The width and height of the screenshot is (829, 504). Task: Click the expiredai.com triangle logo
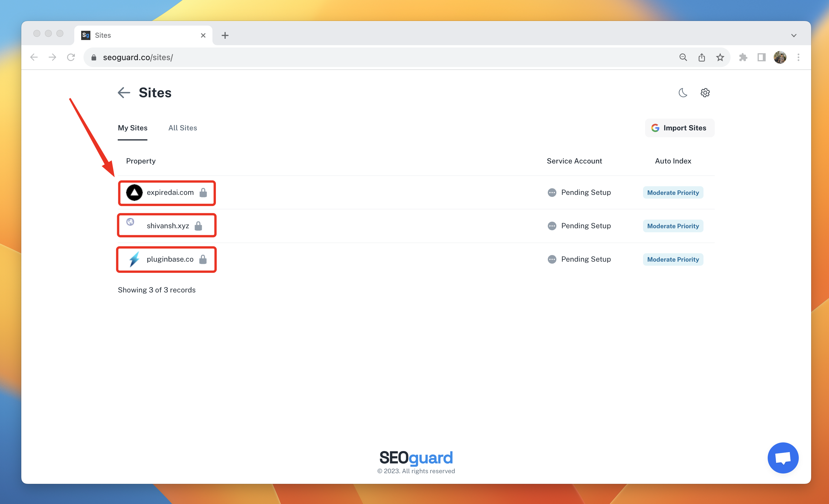pos(134,193)
